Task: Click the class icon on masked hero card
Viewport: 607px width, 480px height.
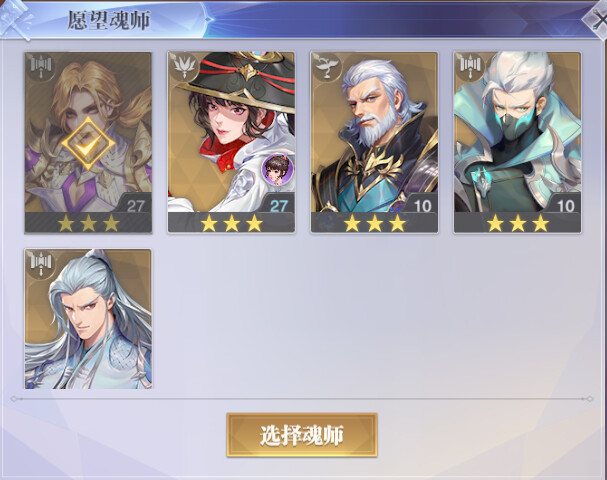Action: tap(470, 66)
